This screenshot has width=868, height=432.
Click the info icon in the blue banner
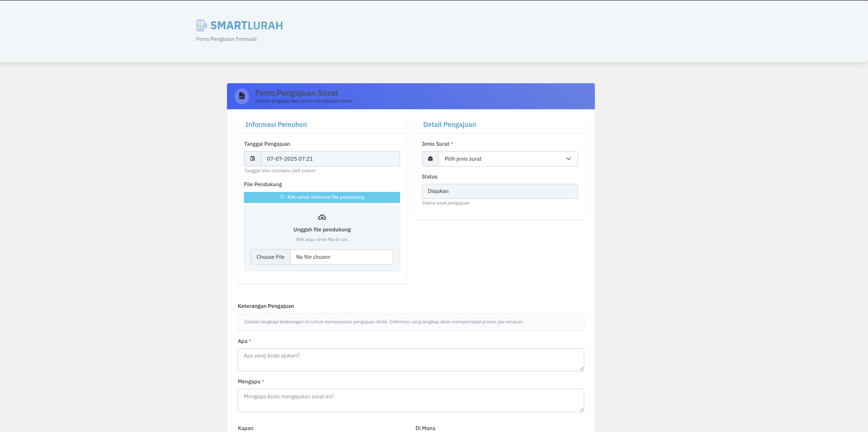tap(282, 197)
